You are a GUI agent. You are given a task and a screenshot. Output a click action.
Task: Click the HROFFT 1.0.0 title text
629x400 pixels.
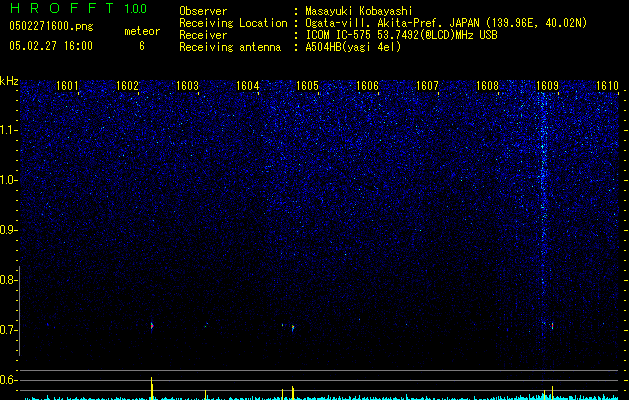point(79,8)
